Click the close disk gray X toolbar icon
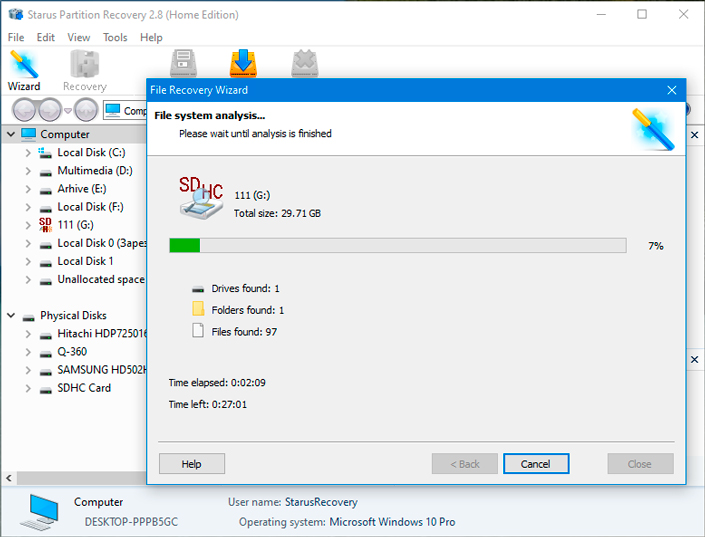The image size is (705, 537). 305,63
